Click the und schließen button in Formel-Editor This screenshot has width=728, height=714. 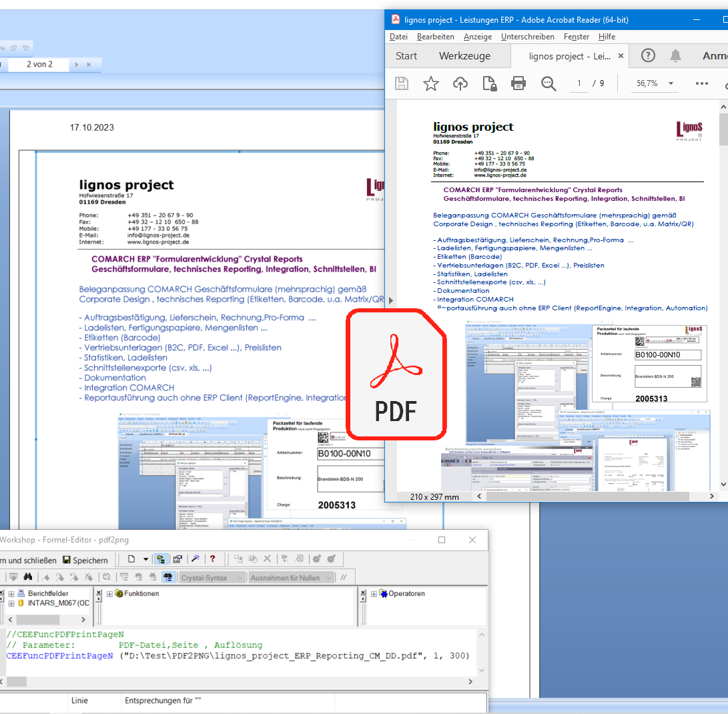[29, 561]
